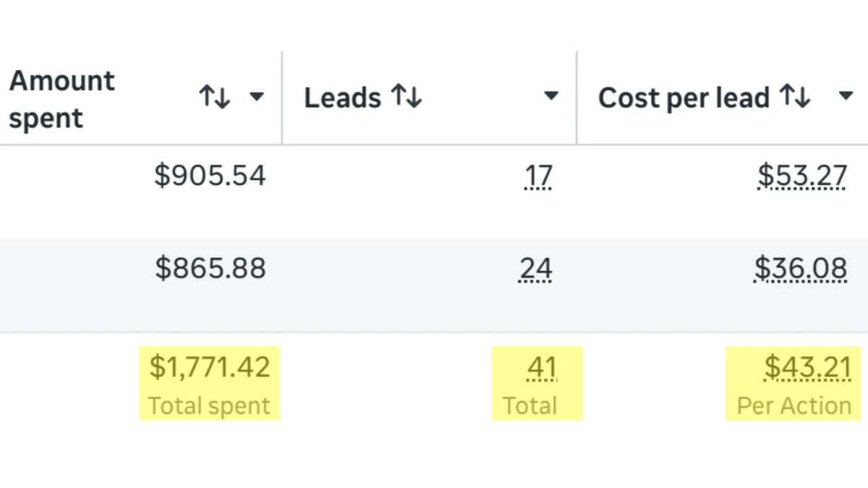Screen dimensions: 868x488
Task: Select the highlighted $1,771.42 total amount
Action: 210,367
